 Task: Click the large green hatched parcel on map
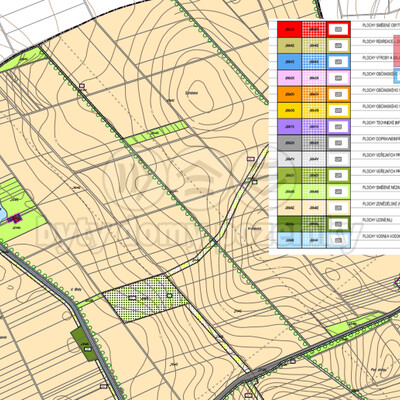click(x=145, y=298)
